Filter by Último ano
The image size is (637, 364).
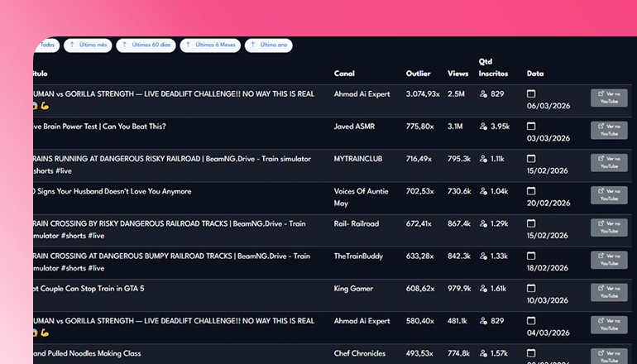[269, 45]
